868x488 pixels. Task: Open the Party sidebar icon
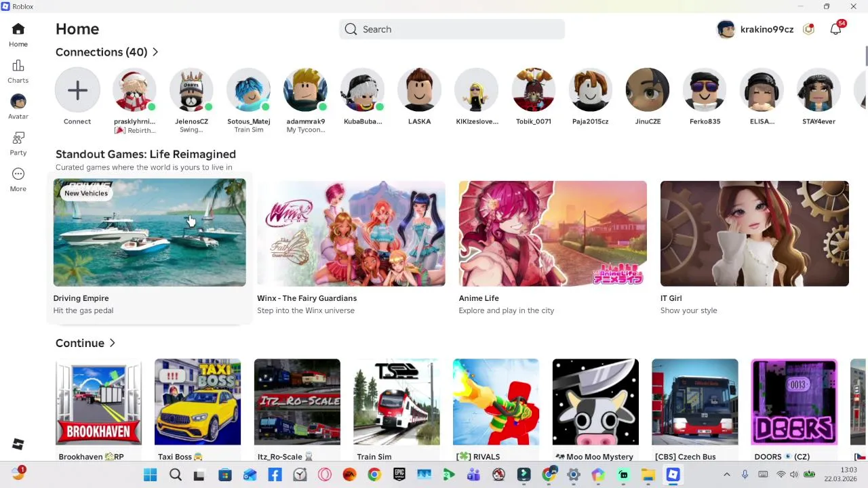pyautogui.click(x=18, y=138)
